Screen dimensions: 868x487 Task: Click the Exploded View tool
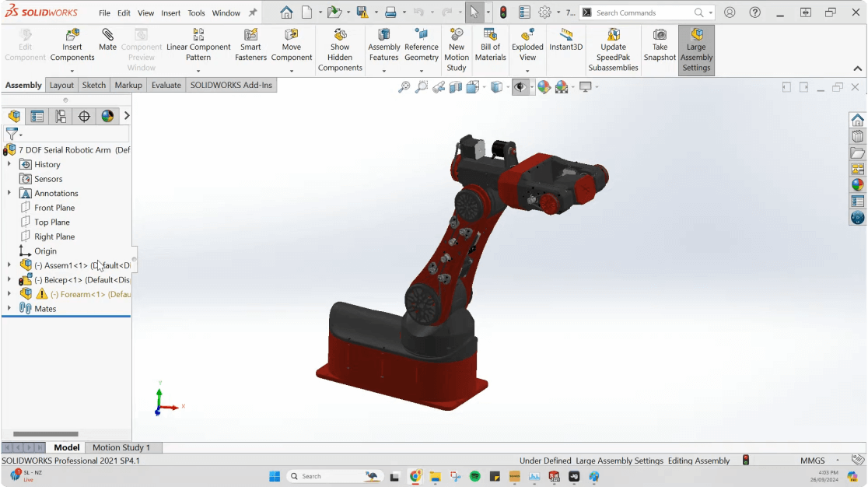[x=527, y=45]
